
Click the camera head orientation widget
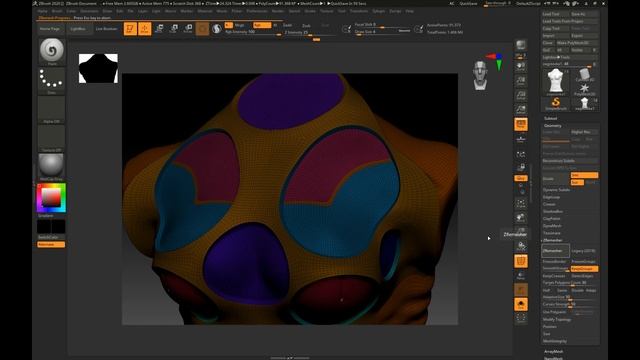tap(480, 76)
